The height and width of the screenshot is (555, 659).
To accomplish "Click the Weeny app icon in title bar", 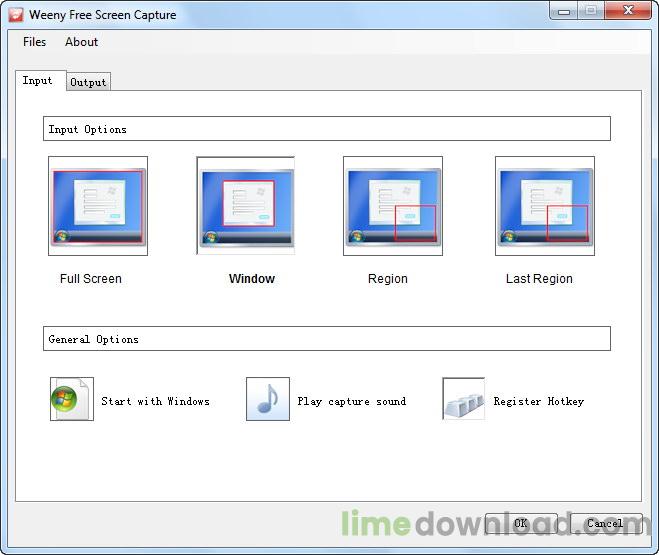I will [x=16, y=15].
